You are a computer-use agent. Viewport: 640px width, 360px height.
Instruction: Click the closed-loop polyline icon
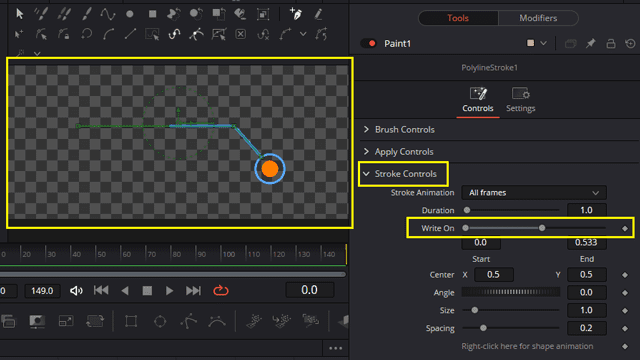coord(86,34)
